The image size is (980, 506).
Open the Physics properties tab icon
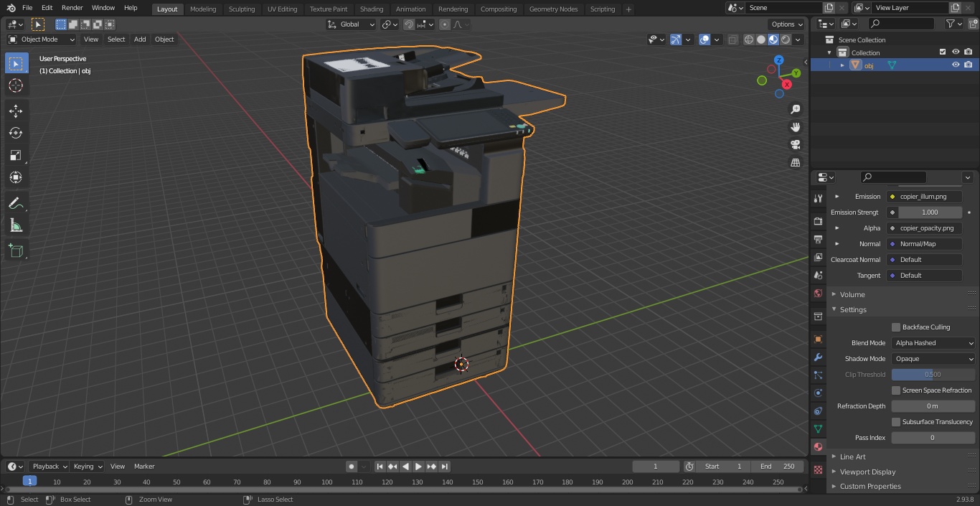(818, 393)
